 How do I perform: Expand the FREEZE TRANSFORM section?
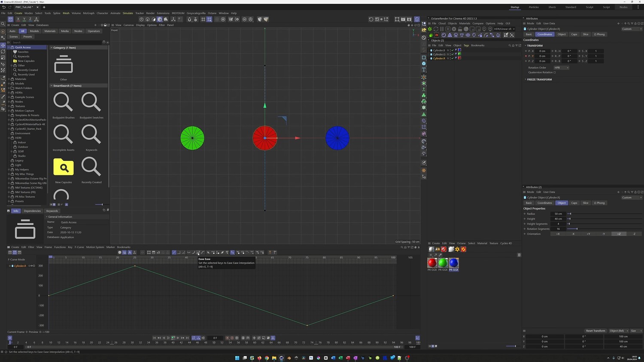(x=526, y=79)
